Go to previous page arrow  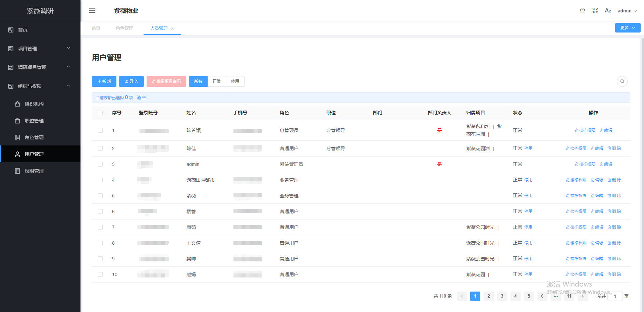[x=462, y=296]
